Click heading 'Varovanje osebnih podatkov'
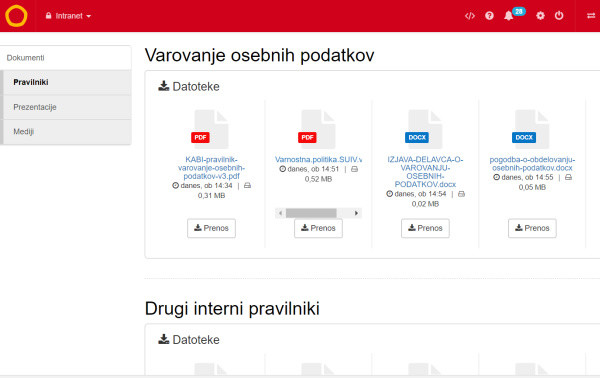The image size is (600, 378). (x=259, y=55)
